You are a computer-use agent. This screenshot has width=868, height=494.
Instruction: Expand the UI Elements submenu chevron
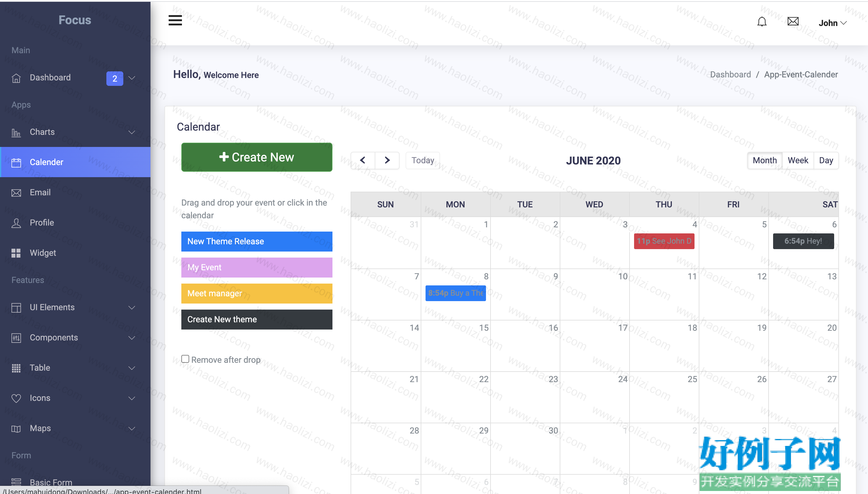click(132, 307)
